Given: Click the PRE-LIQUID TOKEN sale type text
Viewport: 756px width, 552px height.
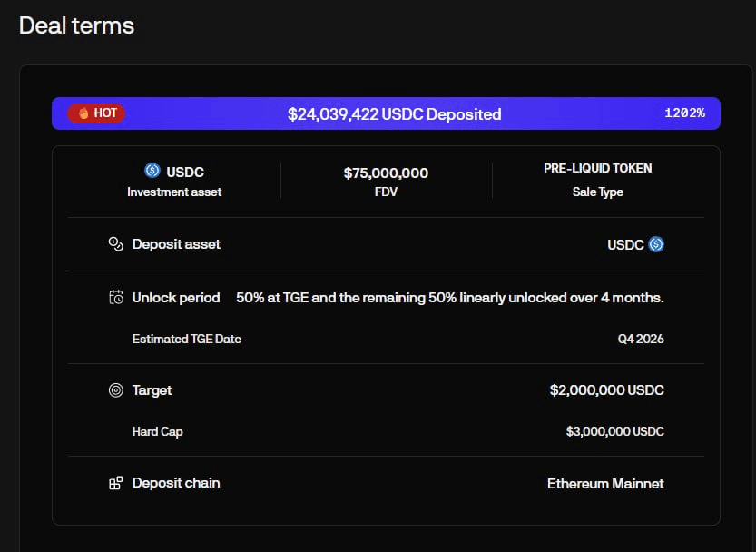Looking at the screenshot, I should [598, 168].
